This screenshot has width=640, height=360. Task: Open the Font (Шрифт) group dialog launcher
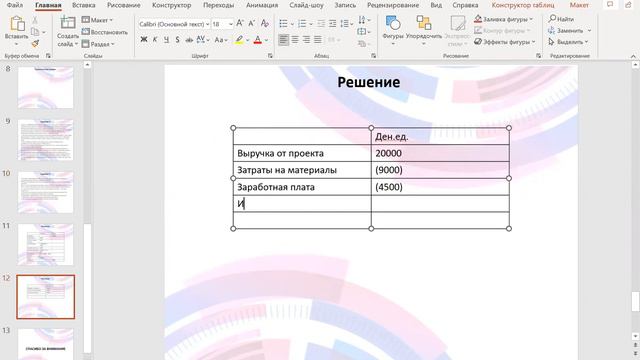pyautogui.click(x=270, y=56)
